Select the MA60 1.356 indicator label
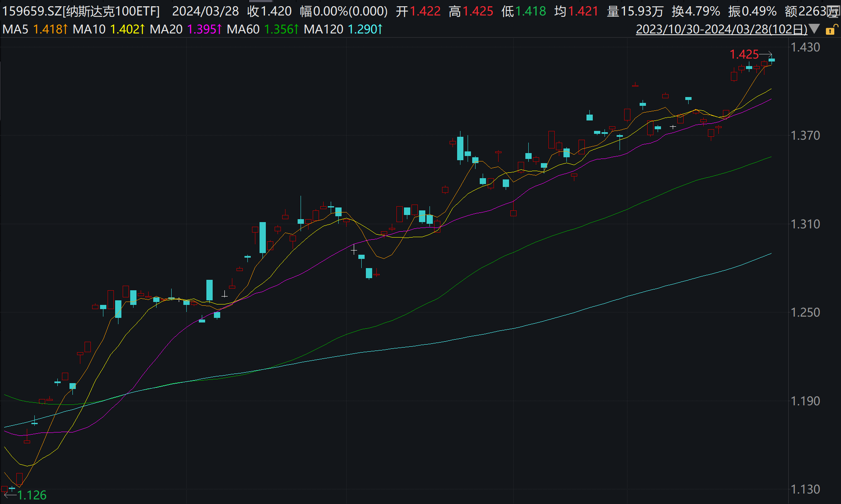Screen dimensions: 841x504 tap(263, 29)
